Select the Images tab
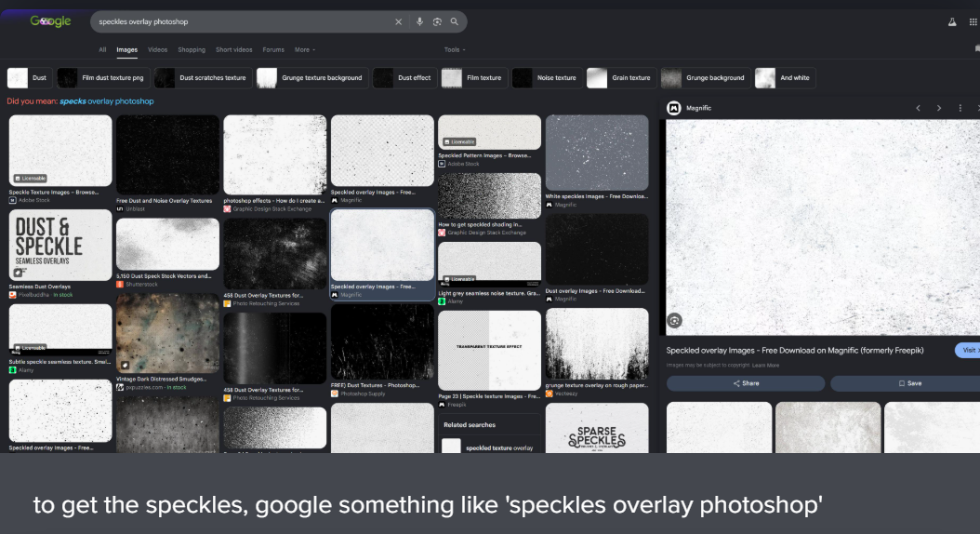The height and width of the screenshot is (534, 980). pyautogui.click(x=126, y=49)
